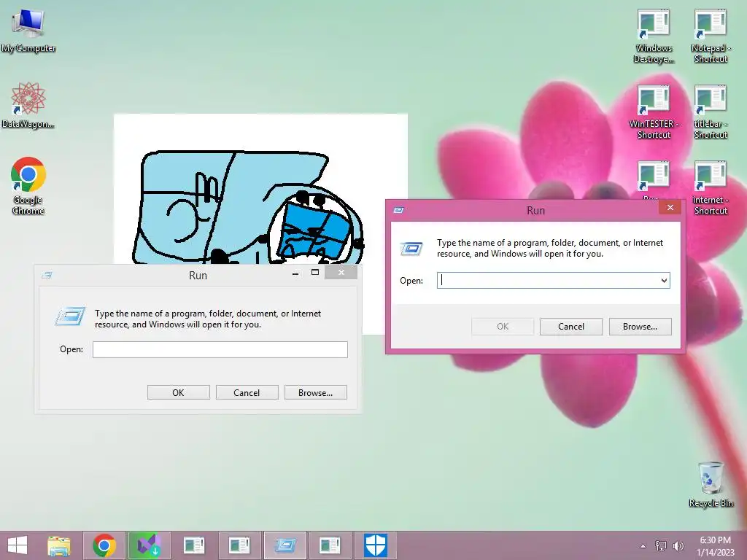747x560 pixels.
Task: Switch to the highlighted Run dialog taskbar button
Action: point(285,545)
